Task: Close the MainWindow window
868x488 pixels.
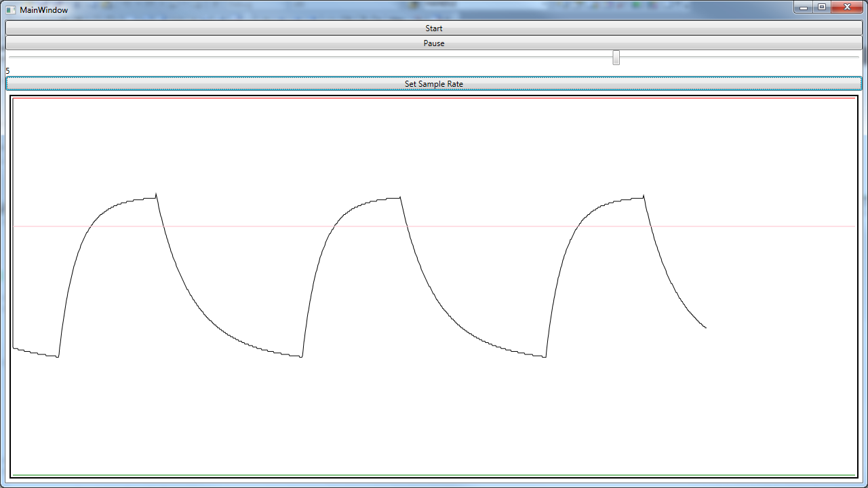Action: (x=847, y=7)
